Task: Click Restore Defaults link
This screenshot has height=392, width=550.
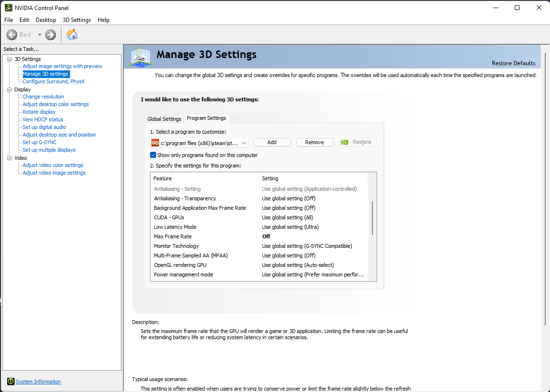Action: tap(513, 63)
